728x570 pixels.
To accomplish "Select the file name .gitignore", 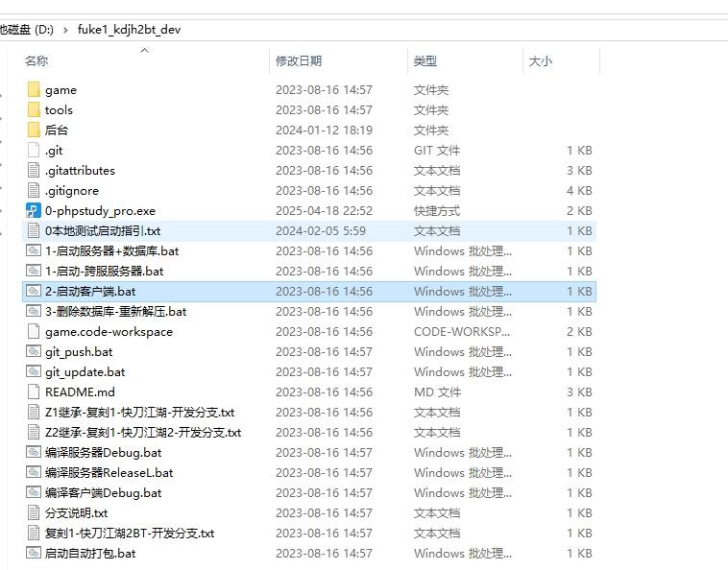I will point(72,191).
